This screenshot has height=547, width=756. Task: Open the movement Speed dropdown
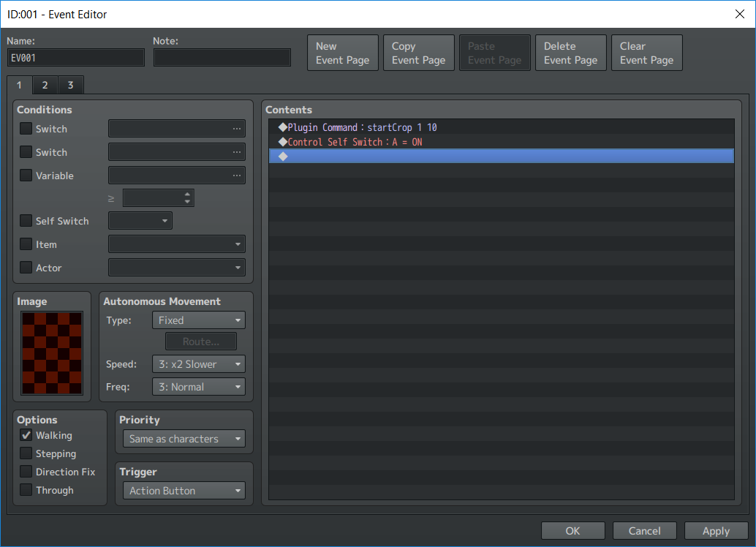point(198,364)
